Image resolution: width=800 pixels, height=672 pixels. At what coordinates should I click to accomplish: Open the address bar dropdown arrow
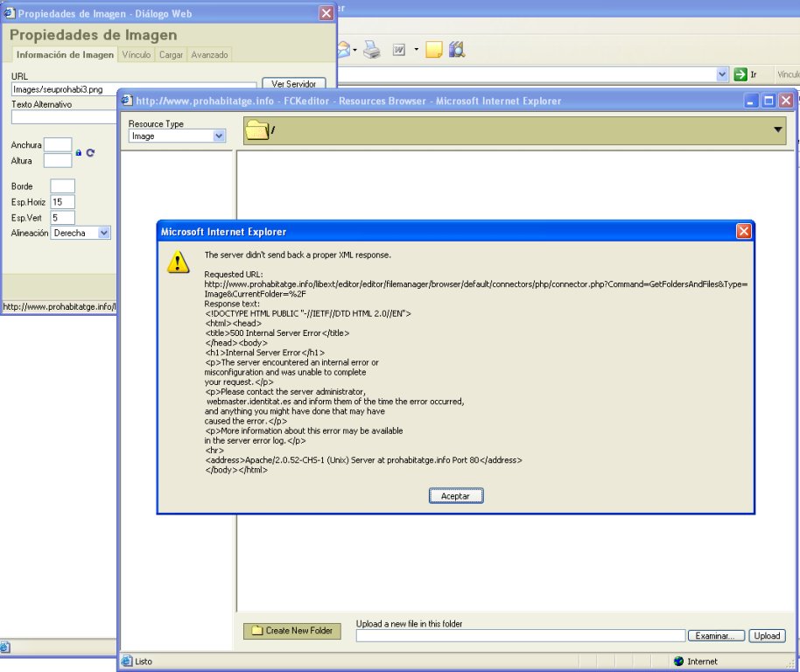722,74
